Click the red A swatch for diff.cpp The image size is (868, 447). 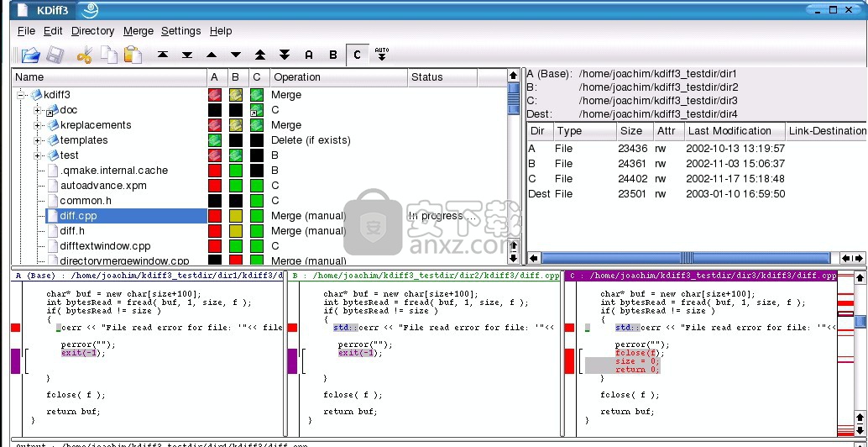click(215, 215)
